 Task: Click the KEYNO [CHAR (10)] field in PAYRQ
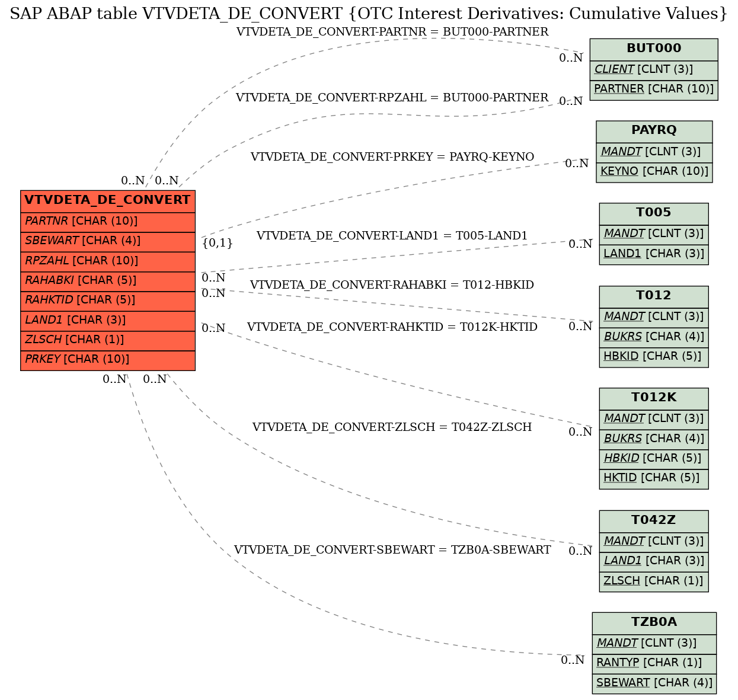pyautogui.click(x=654, y=172)
